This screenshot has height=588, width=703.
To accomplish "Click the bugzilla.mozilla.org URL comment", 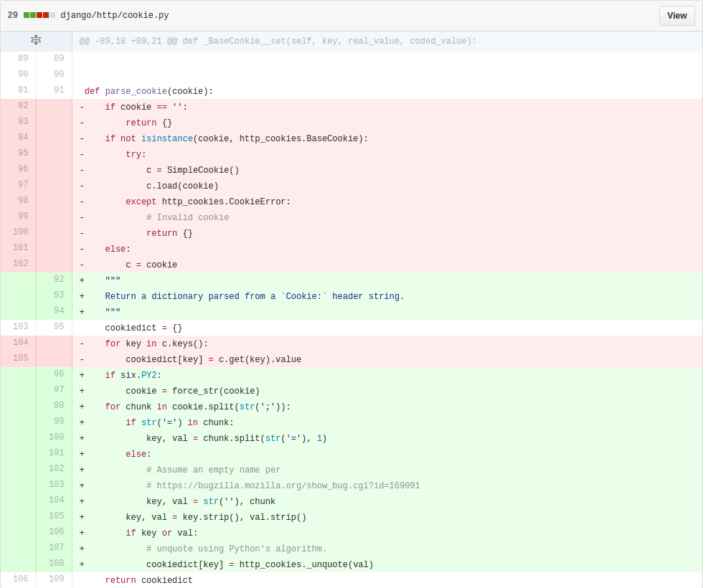I will tap(283, 485).
